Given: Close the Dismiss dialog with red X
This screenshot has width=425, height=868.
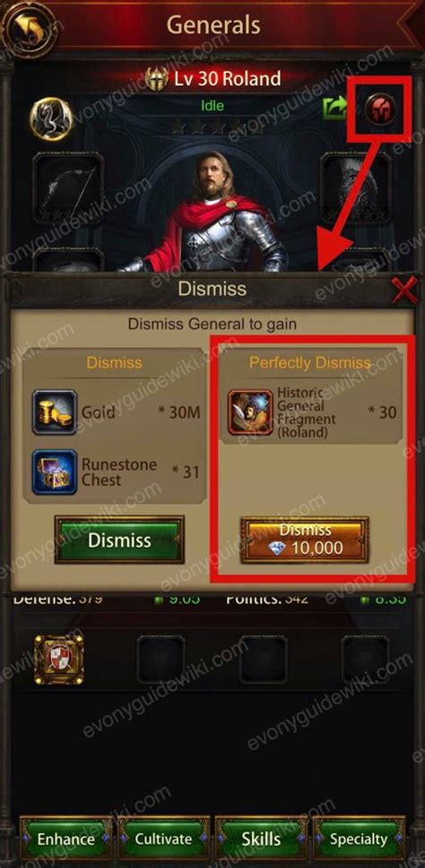Looking at the screenshot, I should point(404,290).
